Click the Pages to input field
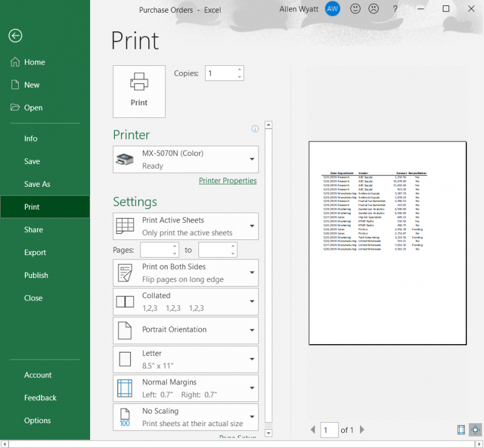484x448 pixels. click(x=214, y=250)
